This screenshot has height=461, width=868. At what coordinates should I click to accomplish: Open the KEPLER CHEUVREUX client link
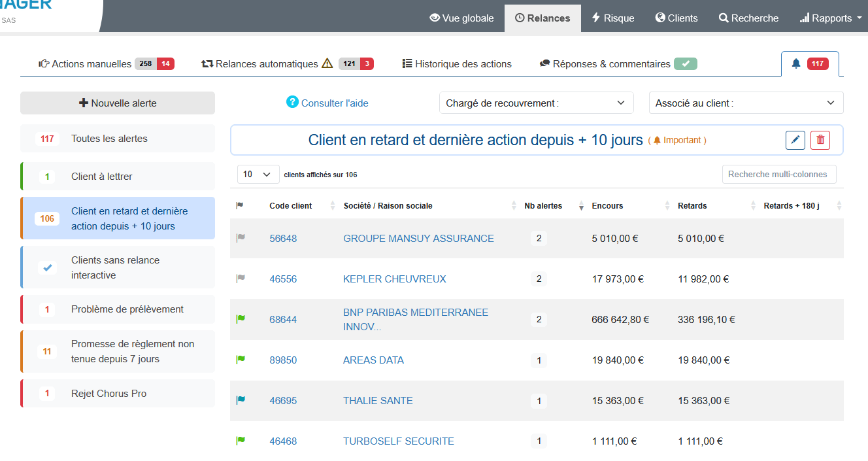[x=394, y=279]
